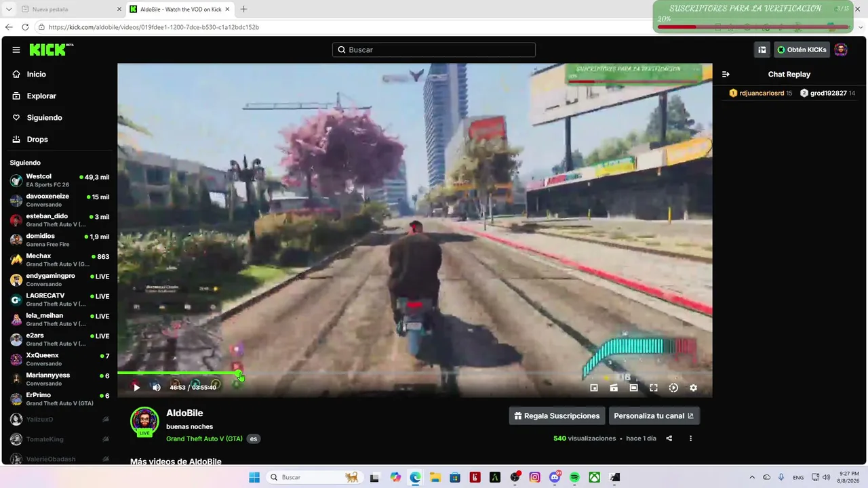Click the browser address bar URL

[154, 27]
